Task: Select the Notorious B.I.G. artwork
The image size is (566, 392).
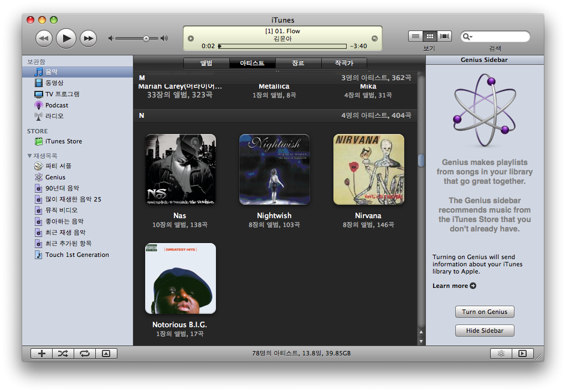Action: click(x=181, y=278)
